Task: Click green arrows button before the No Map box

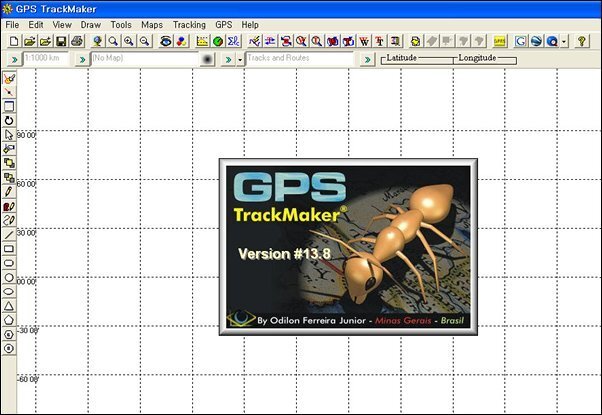Action: pos(82,60)
